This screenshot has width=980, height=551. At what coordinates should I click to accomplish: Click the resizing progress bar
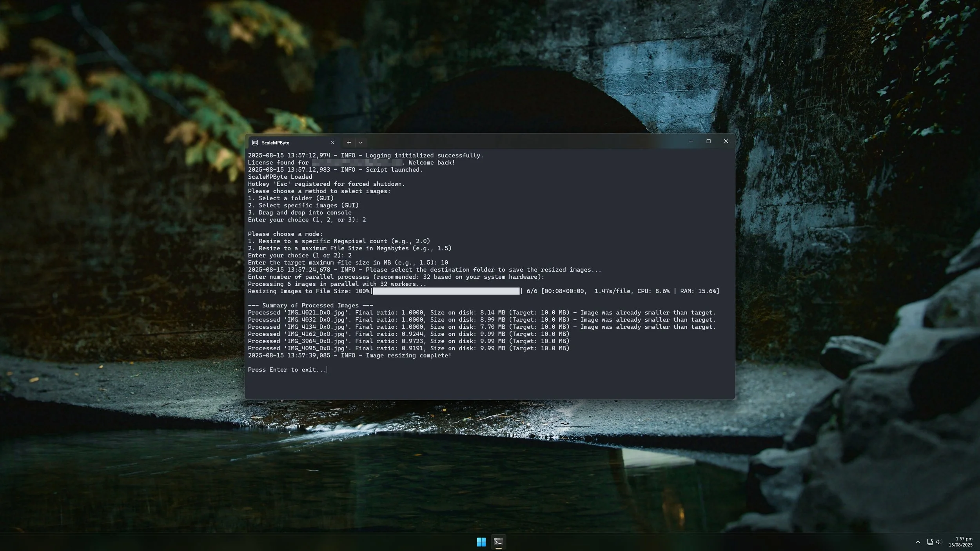446,291
